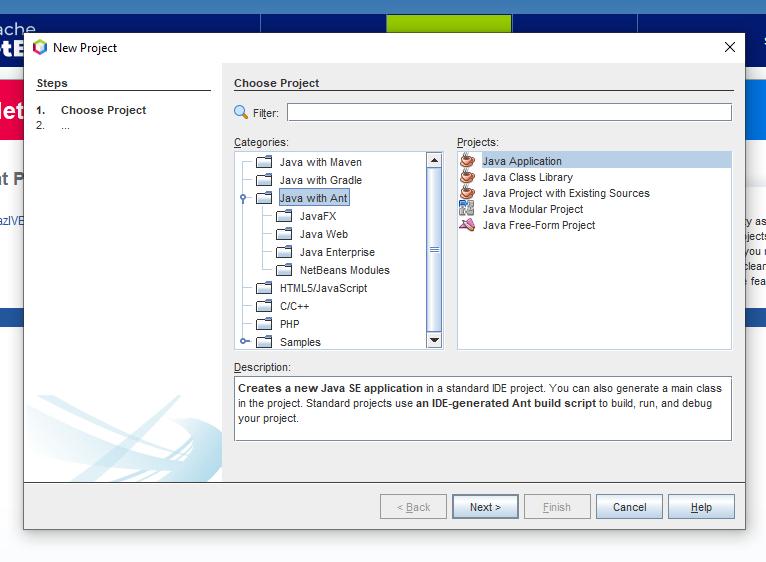
Task: Click the Java Free-Form Project icon
Action: pos(467,225)
